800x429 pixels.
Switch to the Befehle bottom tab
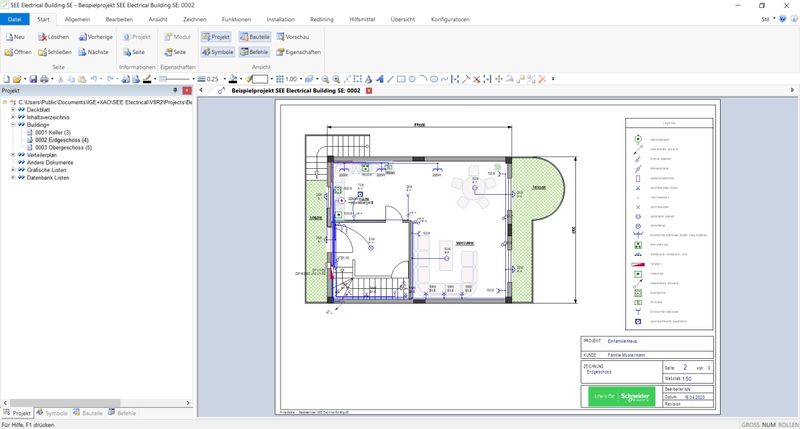point(122,413)
